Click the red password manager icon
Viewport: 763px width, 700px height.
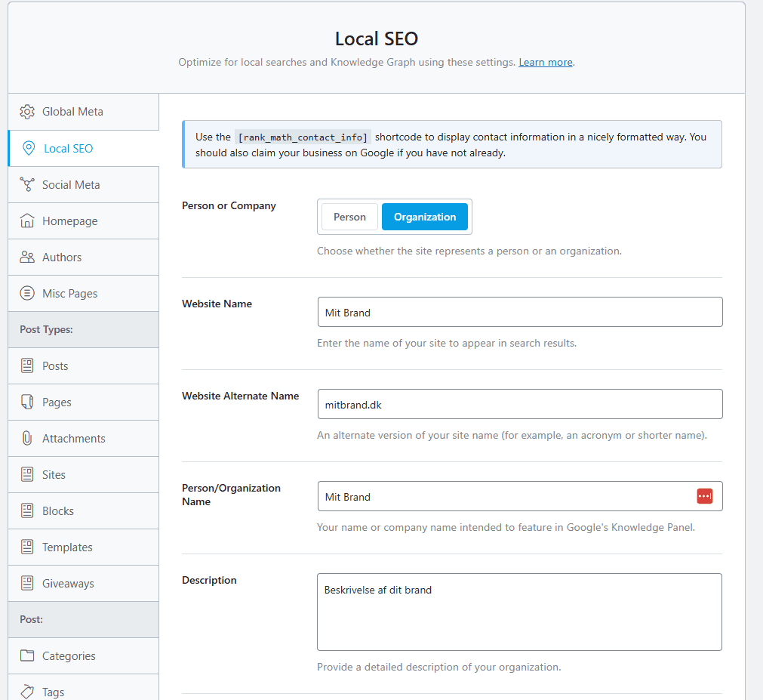coord(704,496)
